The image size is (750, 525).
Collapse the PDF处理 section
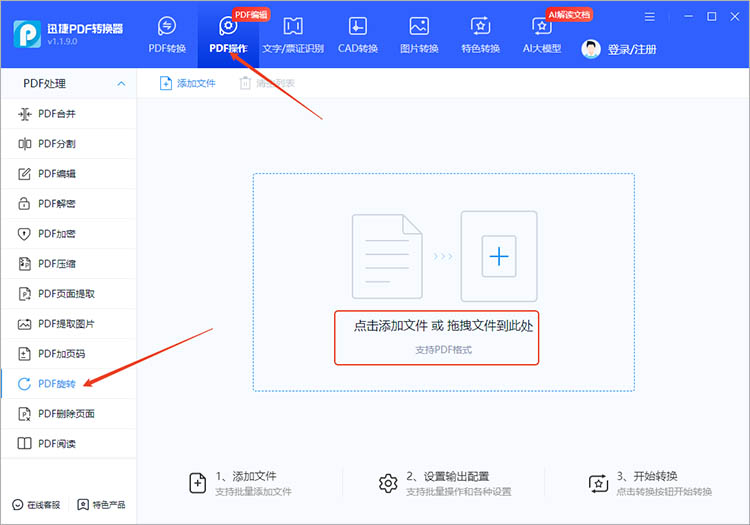click(x=121, y=83)
